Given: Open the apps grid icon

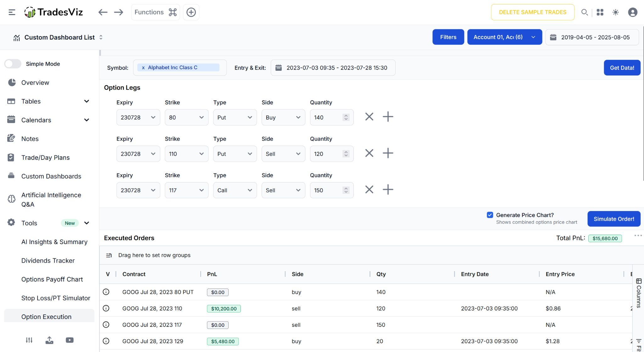Looking at the screenshot, I should point(600,12).
